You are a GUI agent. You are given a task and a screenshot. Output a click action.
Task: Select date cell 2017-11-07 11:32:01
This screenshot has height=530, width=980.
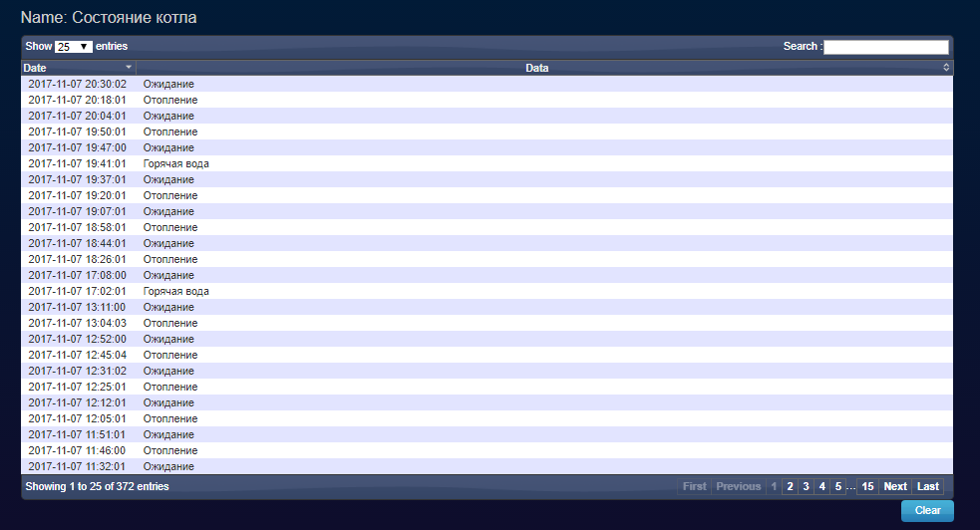[78, 465]
